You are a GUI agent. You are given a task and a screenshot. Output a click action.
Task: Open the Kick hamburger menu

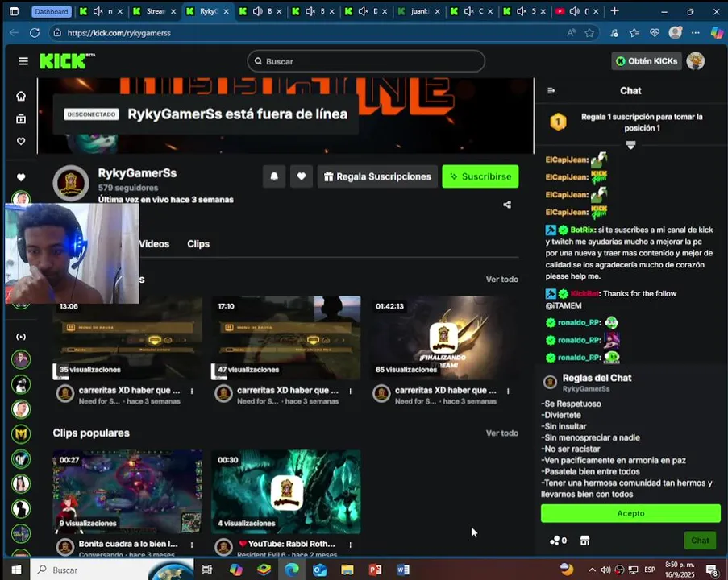pyautogui.click(x=23, y=61)
